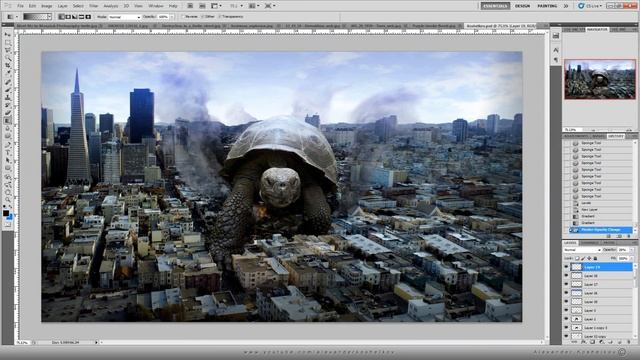
Task: Create new snapshot in History panel
Action: click(x=619, y=236)
